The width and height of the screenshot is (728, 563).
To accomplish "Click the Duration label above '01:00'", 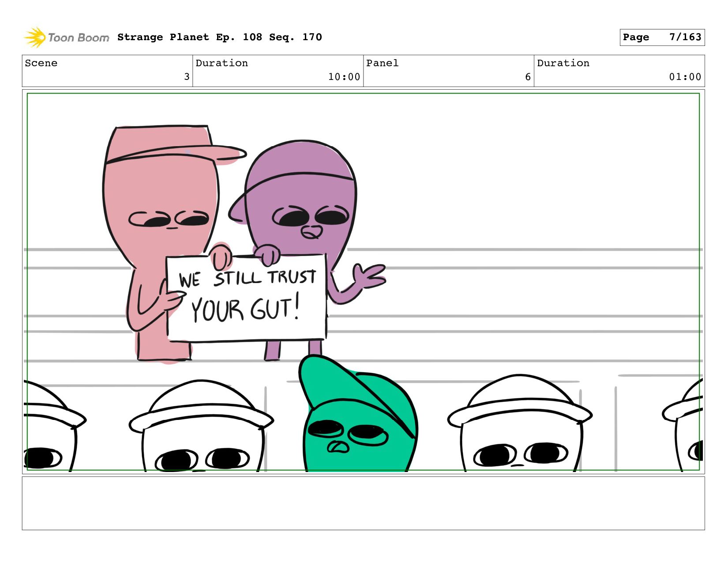I will 563,63.
